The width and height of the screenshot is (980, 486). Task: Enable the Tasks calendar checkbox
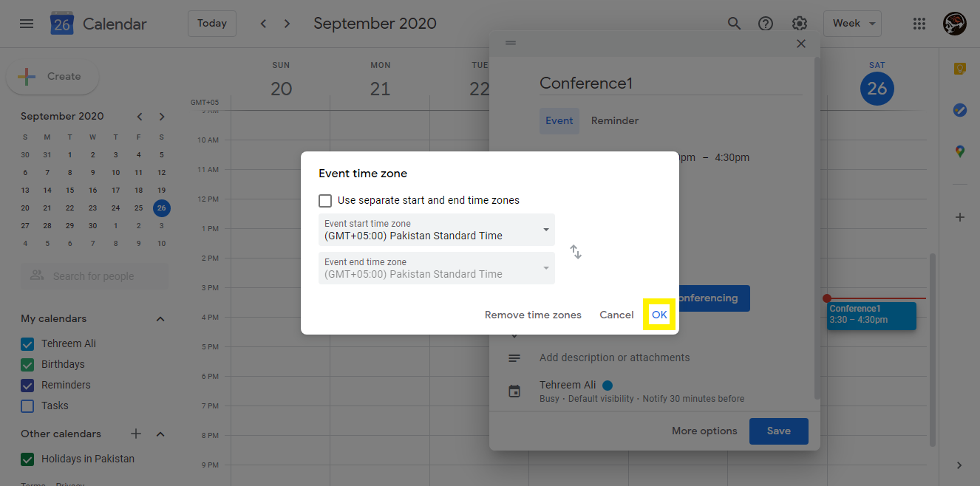(27, 405)
